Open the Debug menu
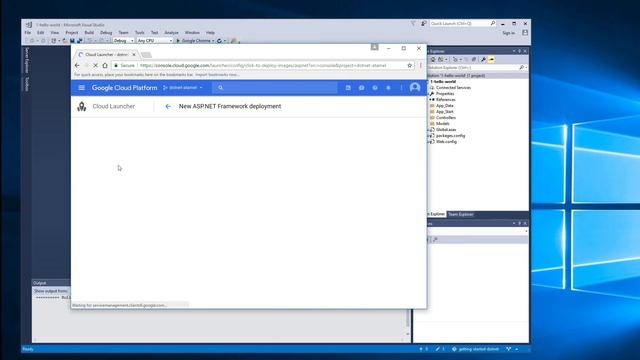The image size is (640, 360). pos(106,33)
